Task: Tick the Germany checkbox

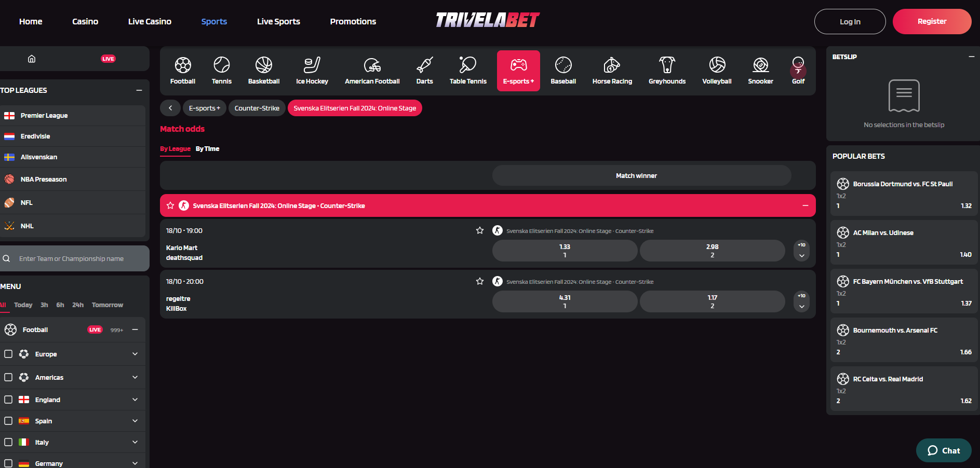Action: coord(8,463)
